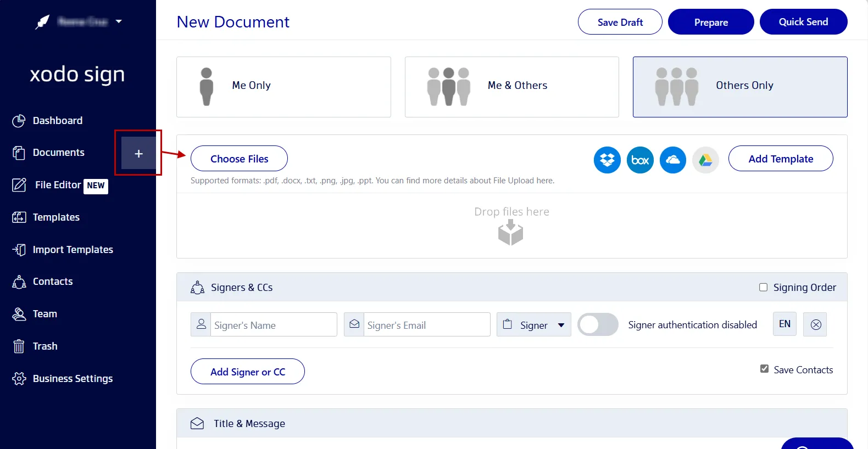The width and height of the screenshot is (868, 449).
Task: Click the Templates sidebar icon
Action: pos(19,217)
